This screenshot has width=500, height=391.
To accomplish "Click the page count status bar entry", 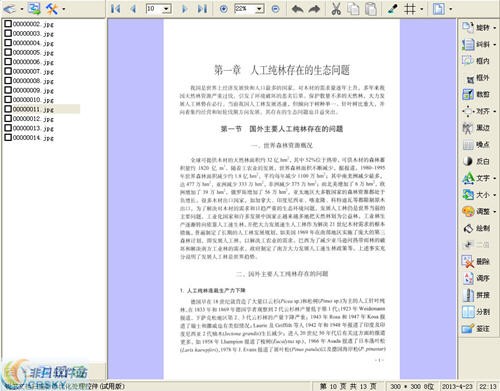I will coord(348,386).
